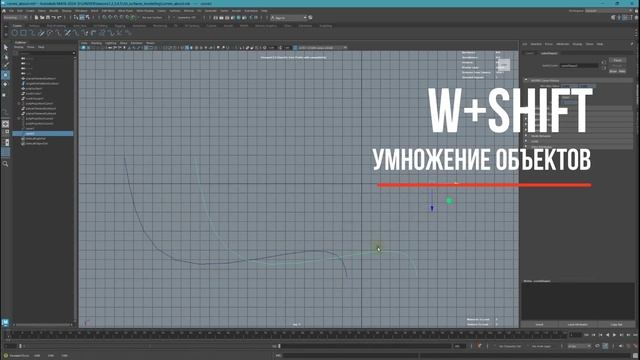Click the Load Attributes button
640x360 pixels.
pyautogui.click(x=578, y=324)
